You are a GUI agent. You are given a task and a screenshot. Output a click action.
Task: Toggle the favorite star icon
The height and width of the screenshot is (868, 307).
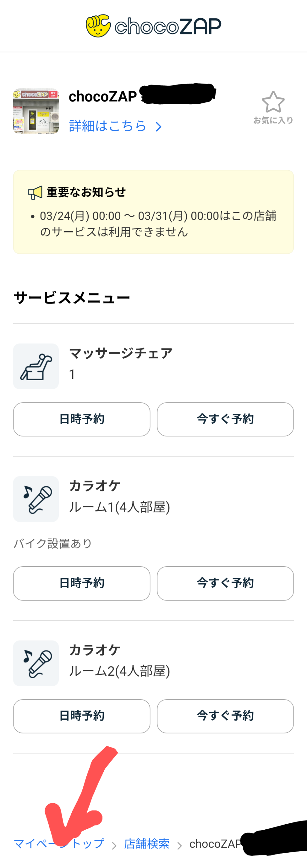pos(273,102)
